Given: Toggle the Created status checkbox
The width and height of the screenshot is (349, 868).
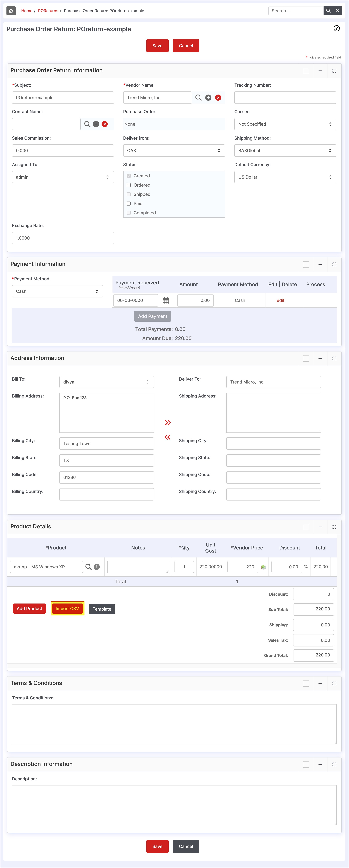Looking at the screenshot, I should coord(129,176).
